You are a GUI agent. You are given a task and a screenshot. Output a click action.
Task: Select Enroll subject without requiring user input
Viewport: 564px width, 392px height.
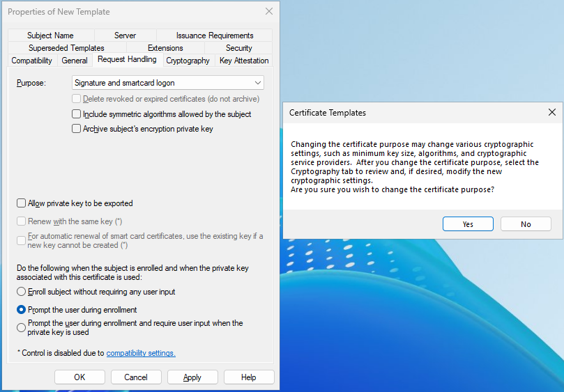pyautogui.click(x=22, y=292)
